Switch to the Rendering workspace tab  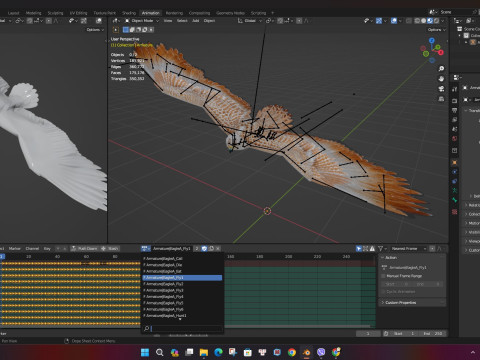(174, 13)
